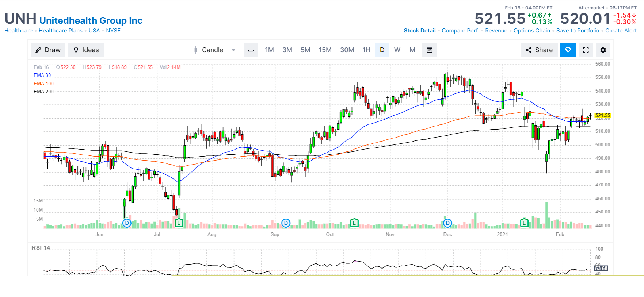
Task: Open the Ideas lightbulb button
Action: 86,50
